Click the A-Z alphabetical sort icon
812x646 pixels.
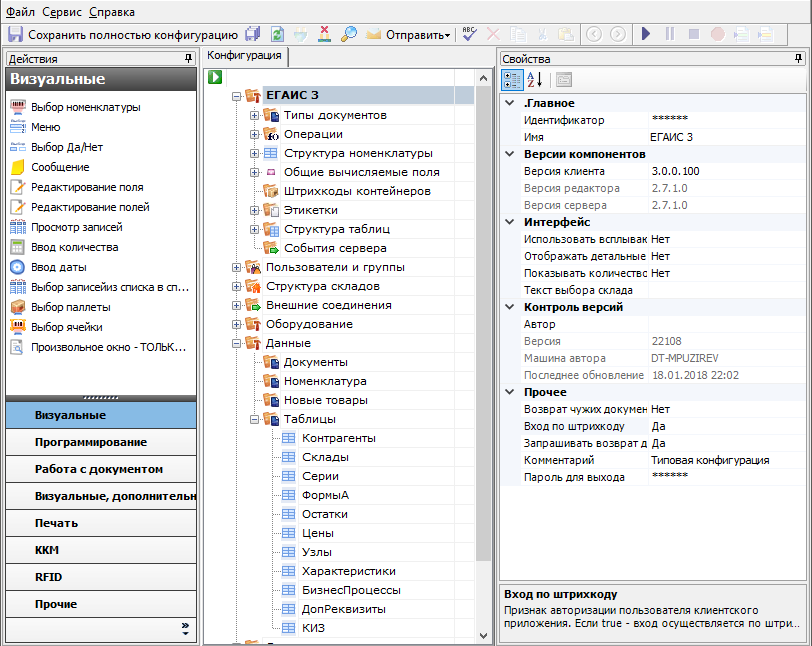(x=534, y=80)
